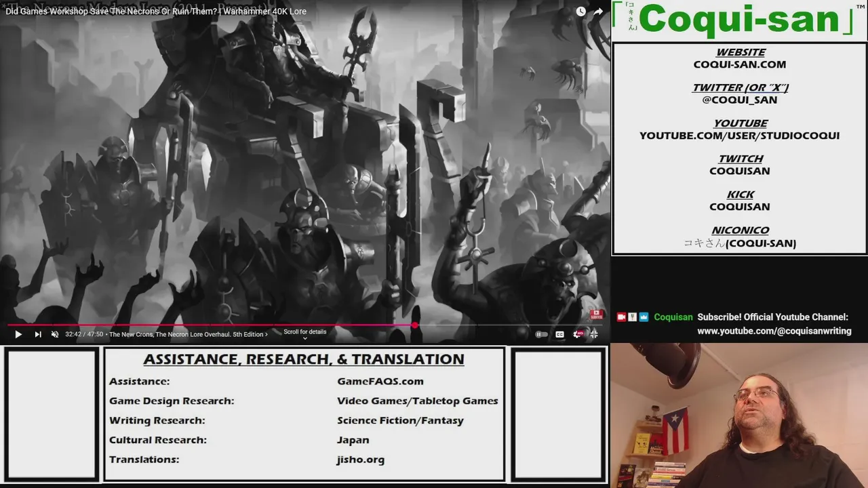Toggle the autoplay switch
This screenshot has width=868, height=488.
(x=541, y=334)
